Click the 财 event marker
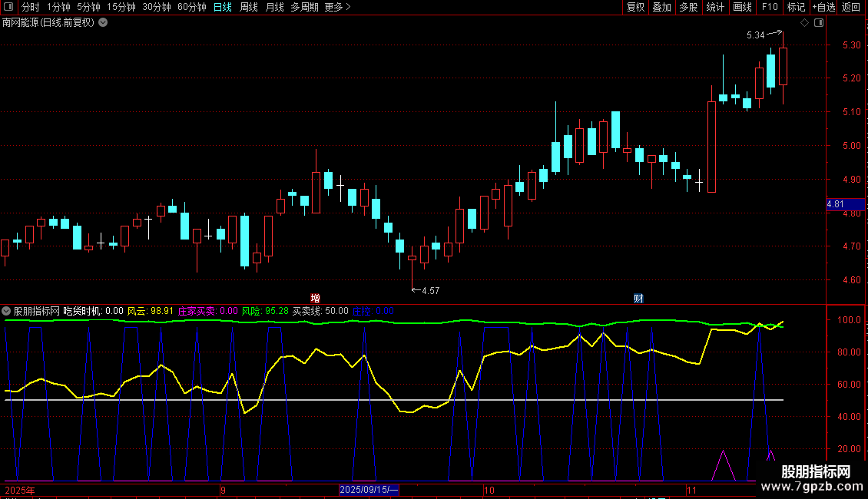This screenshot has height=499, width=868. (638, 298)
